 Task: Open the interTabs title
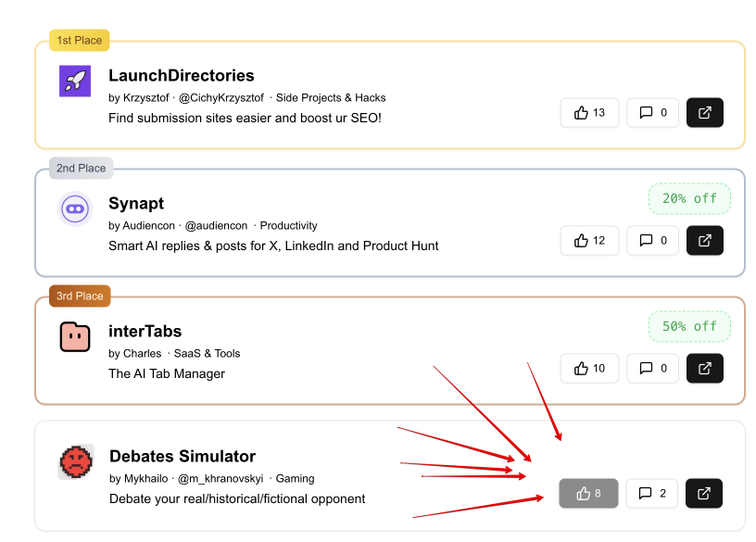[145, 332]
